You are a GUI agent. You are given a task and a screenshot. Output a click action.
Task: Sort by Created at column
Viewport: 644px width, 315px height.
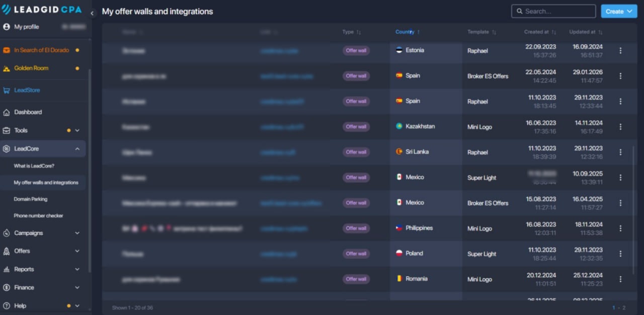pyautogui.click(x=540, y=32)
